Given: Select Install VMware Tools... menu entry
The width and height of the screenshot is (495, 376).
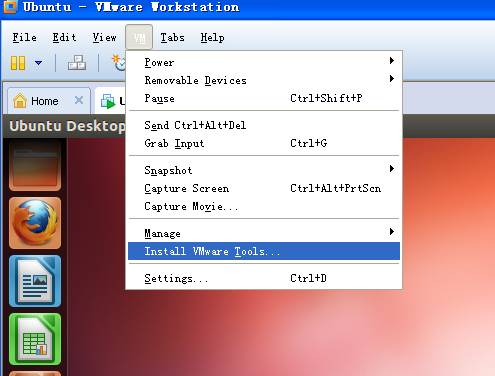Looking at the screenshot, I should point(264,251).
